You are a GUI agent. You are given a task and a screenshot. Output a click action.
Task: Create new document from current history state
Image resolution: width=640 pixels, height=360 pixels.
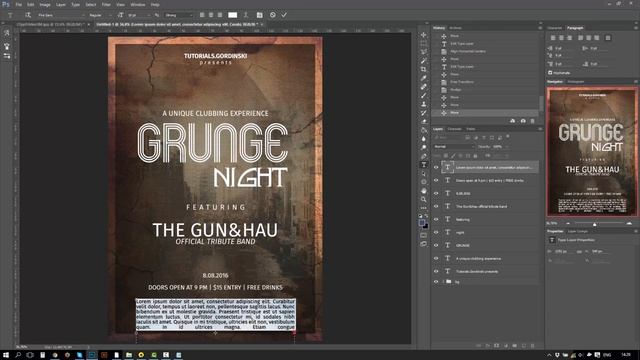point(513,121)
